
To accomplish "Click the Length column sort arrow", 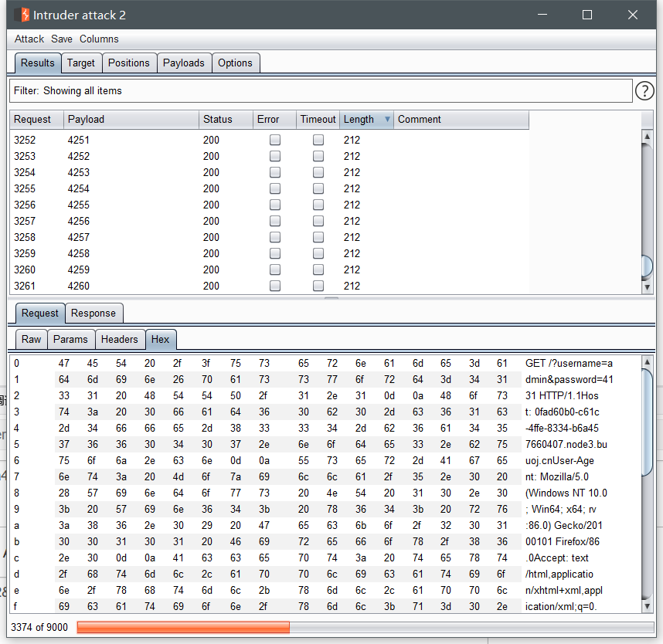I will click(x=386, y=120).
